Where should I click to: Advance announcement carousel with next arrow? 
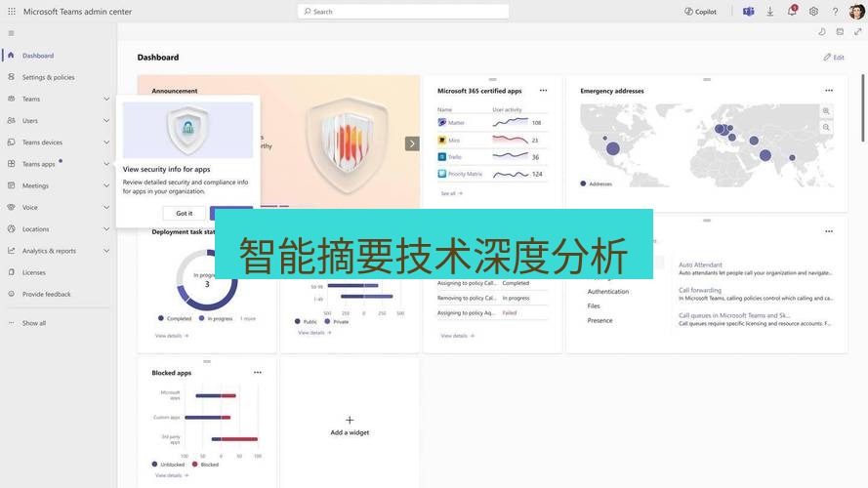tap(412, 143)
